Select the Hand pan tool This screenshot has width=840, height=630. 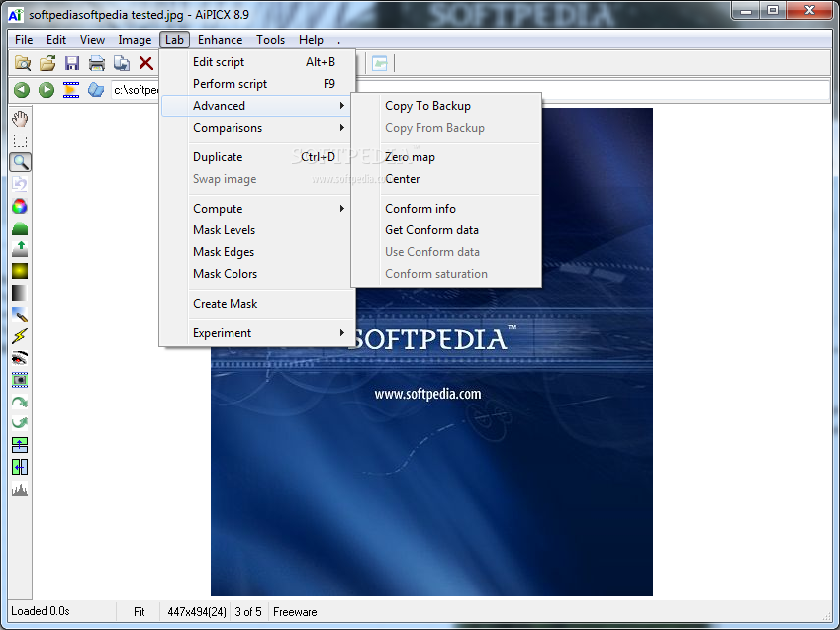pyautogui.click(x=20, y=119)
